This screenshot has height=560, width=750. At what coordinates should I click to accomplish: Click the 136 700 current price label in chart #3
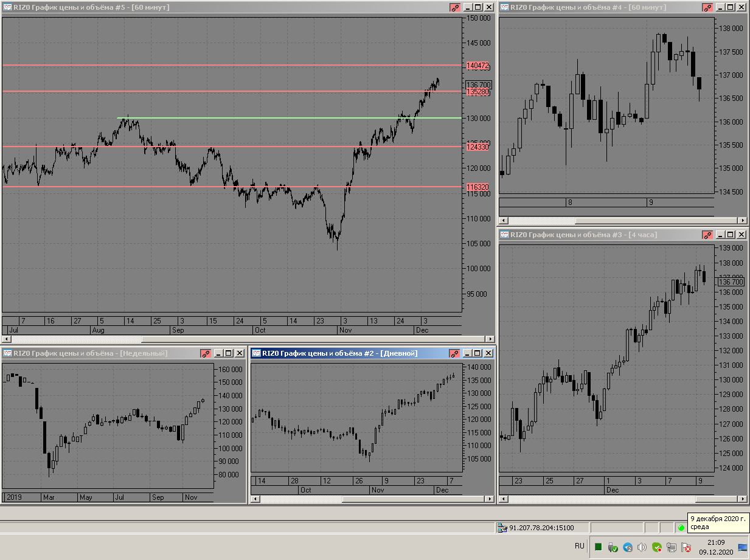coord(731,282)
